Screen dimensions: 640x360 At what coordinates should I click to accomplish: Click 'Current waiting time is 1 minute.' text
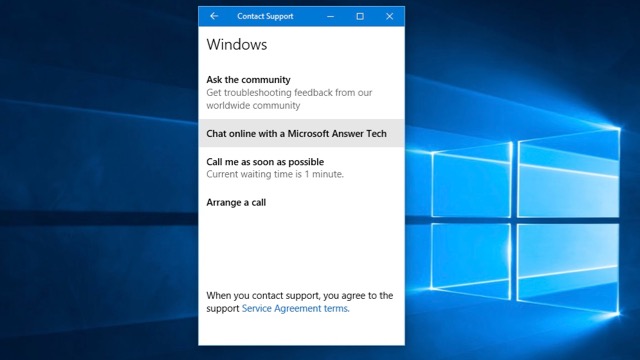[x=275, y=174]
